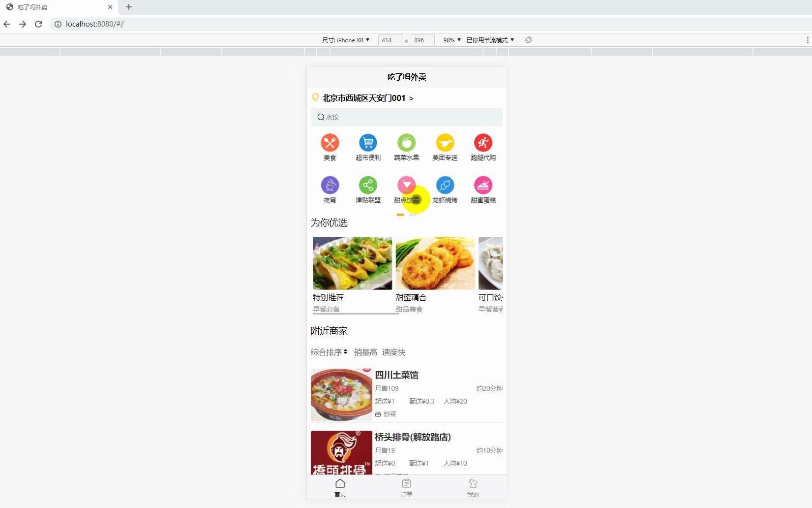812x508 pixels.
Task: Open the 美团专送 delivery category icon
Action: 445,143
